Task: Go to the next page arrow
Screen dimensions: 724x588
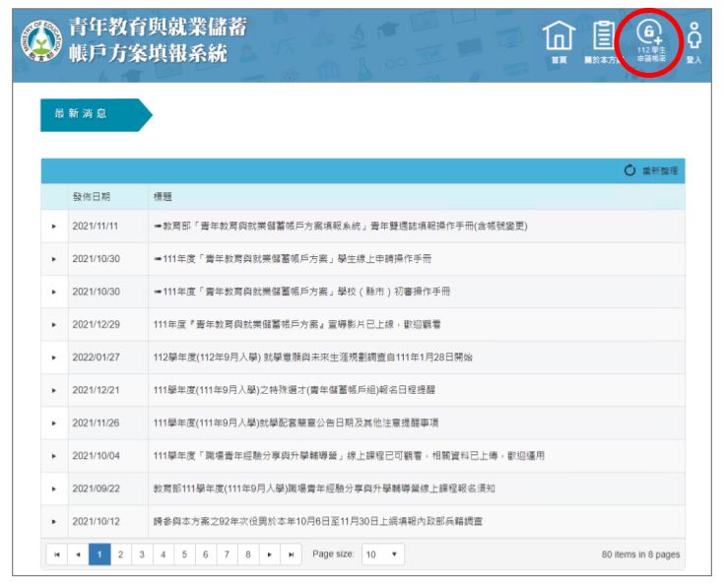Action: [270, 555]
